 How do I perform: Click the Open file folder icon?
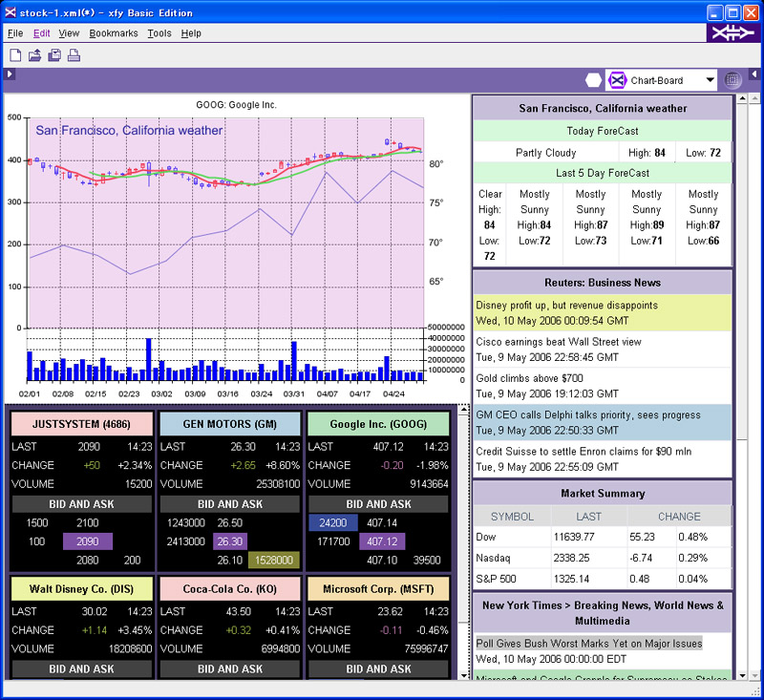coord(34,55)
